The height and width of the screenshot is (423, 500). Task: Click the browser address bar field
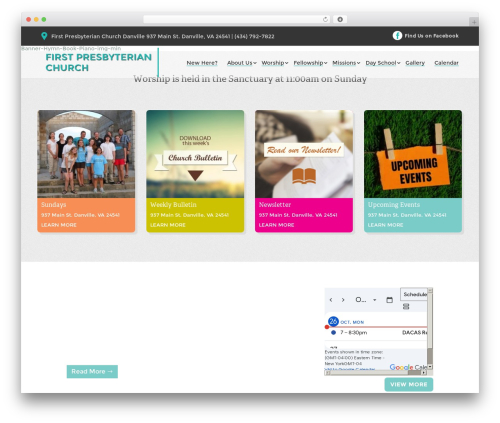tap(237, 19)
